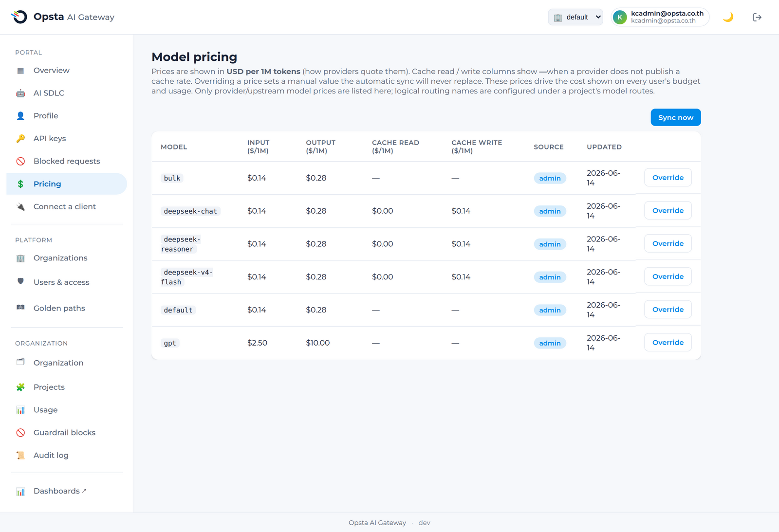Open the kcadmin@opsta.co.th user account chip
The height and width of the screenshot is (532, 779).
pos(660,17)
